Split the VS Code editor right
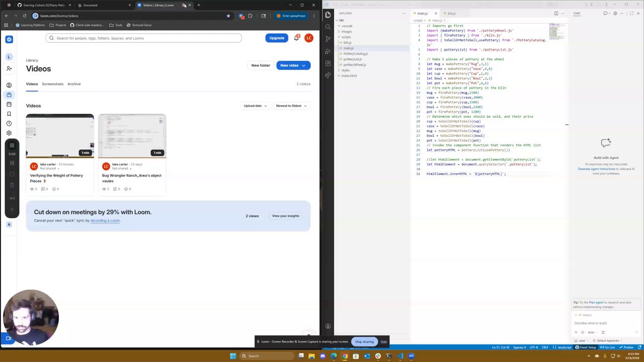 coord(556,13)
